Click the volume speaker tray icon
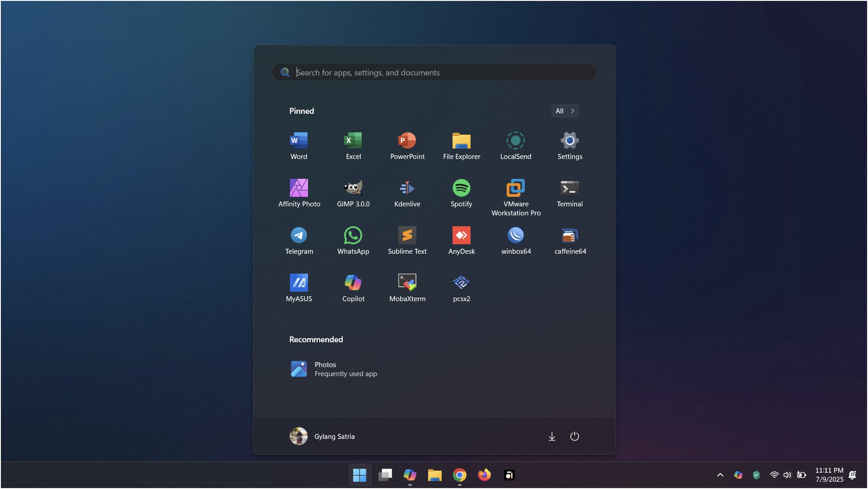Screen dimensions: 868x489 click(788, 475)
